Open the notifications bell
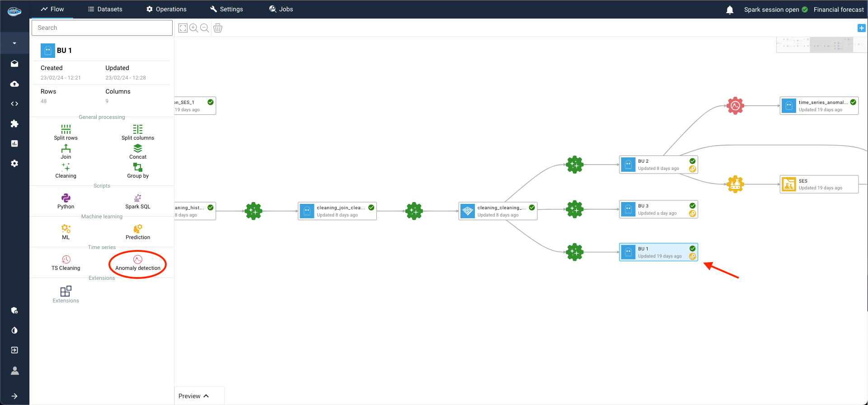 (x=730, y=10)
